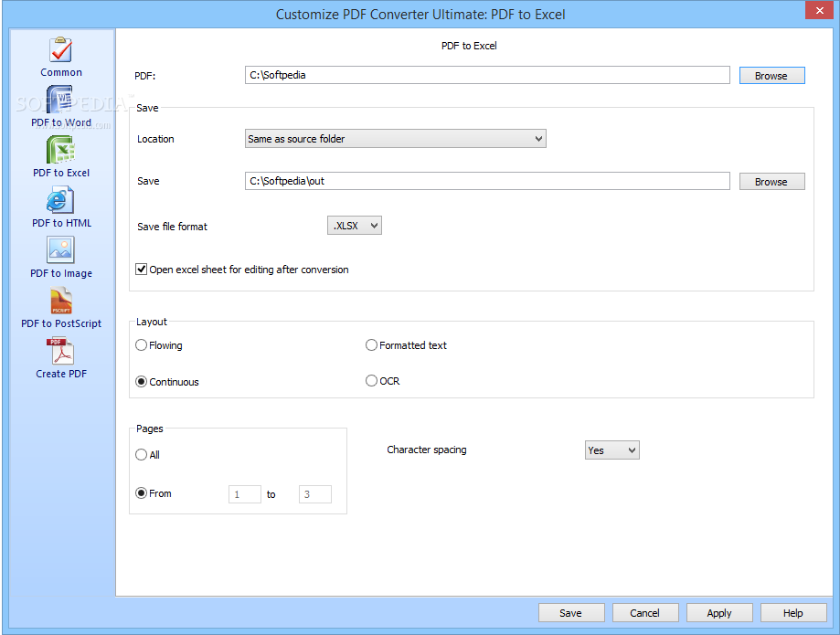Open the Character spacing dropdown
Image resolution: width=840 pixels, height=635 pixels.
pyautogui.click(x=611, y=450)
